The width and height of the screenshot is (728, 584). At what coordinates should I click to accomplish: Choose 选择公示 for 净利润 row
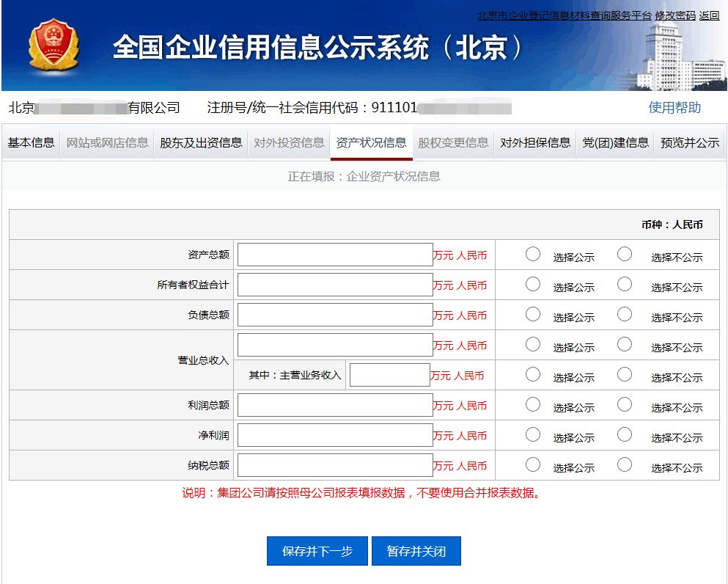[533, 434]
